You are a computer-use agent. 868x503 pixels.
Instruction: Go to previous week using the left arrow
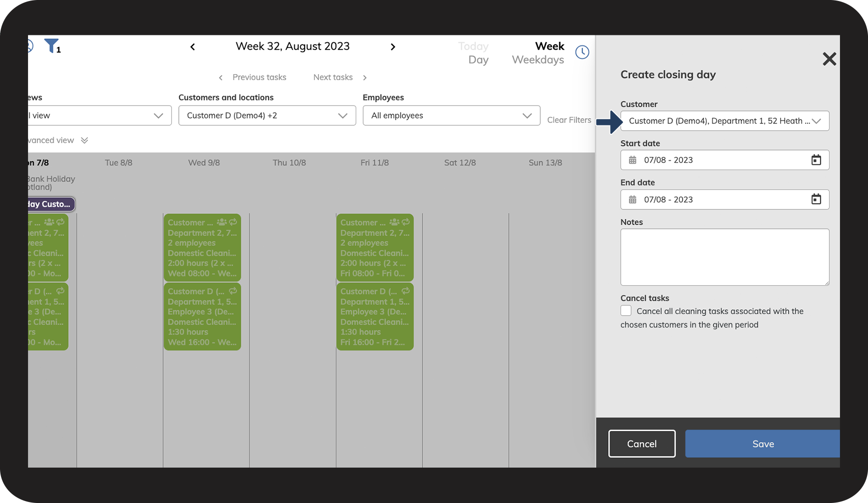[x=193, y=47]
